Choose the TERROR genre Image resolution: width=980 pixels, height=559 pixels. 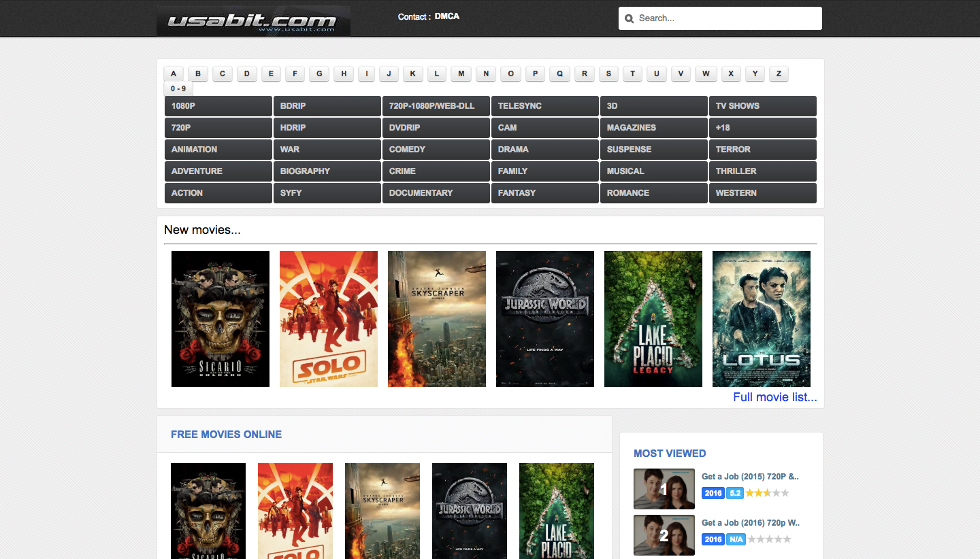[763, 150]
